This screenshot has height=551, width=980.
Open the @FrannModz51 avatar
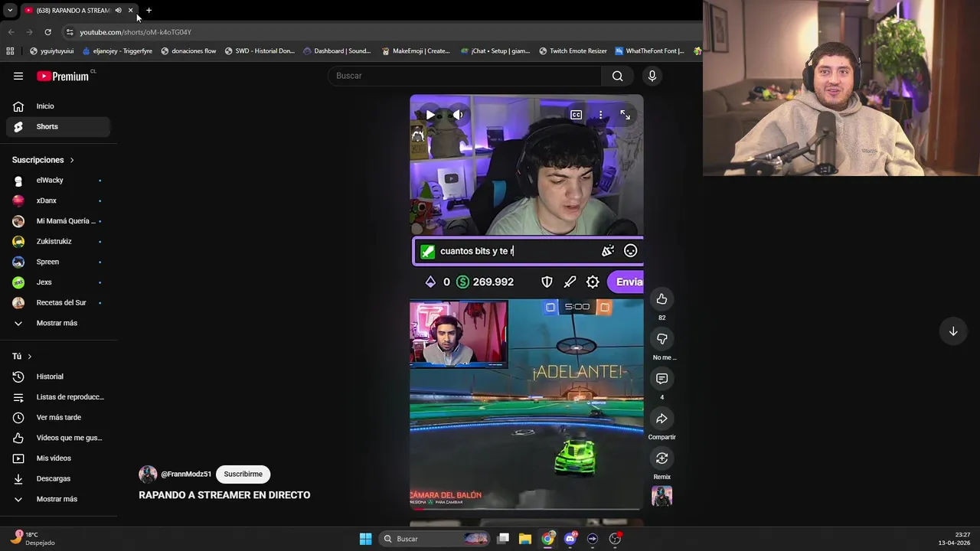[x=148, y=474]
